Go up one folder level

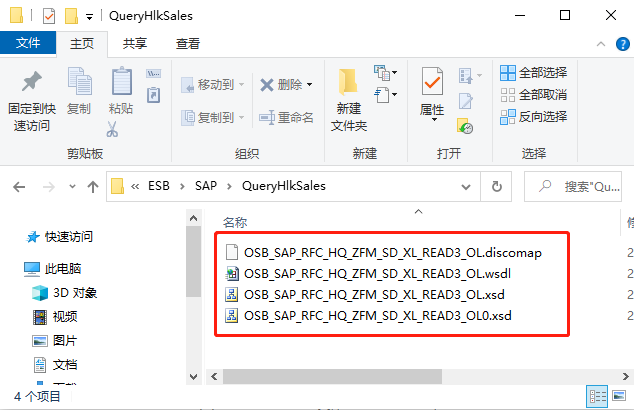(93, 187)
